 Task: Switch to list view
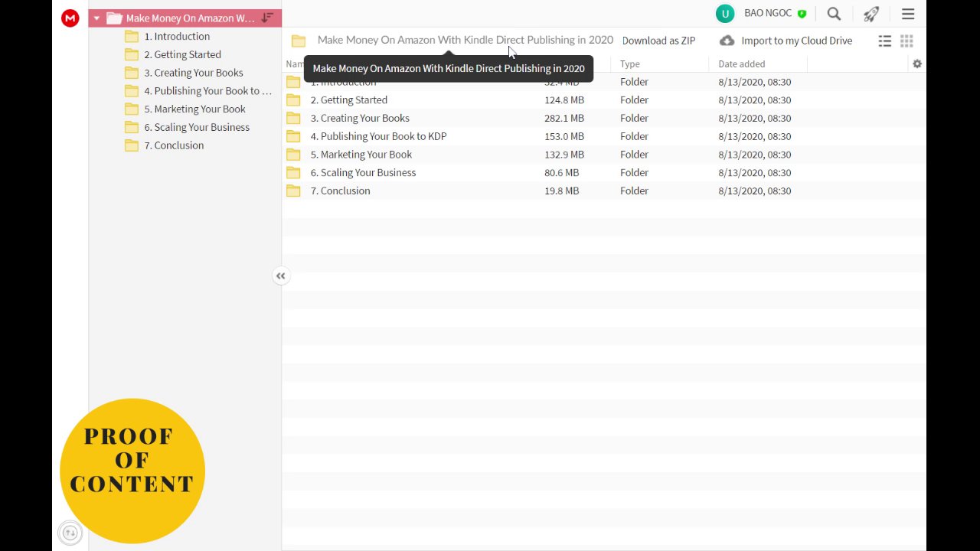(x=885, y=41)
